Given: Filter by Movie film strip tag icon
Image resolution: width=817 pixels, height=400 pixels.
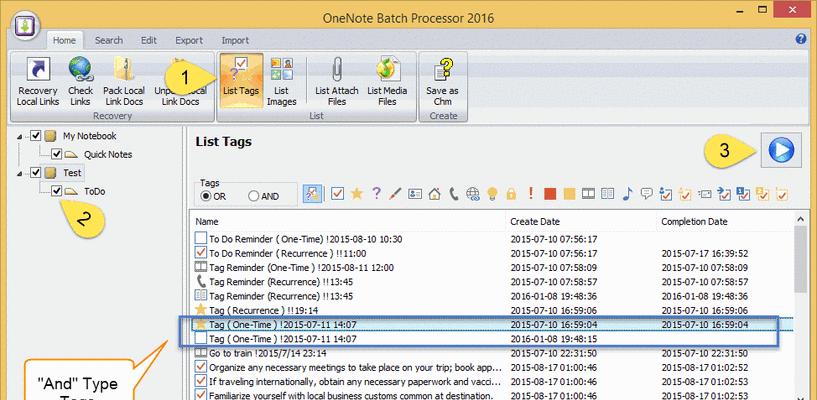Looking at the screenshot, I should pyautogui.click(x=588, y=194).
